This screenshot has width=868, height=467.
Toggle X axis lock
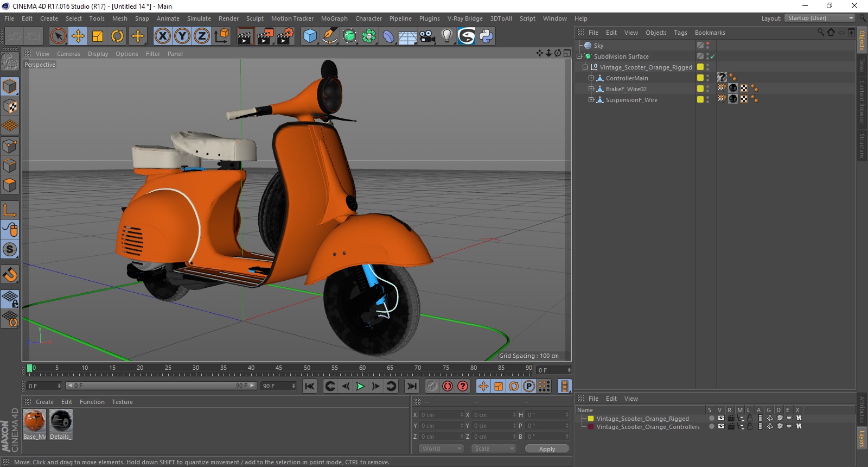(x=162, y=36)
